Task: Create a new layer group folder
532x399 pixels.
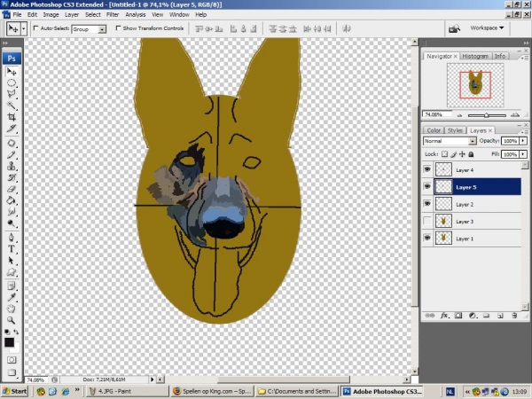Action: (486, 316)
